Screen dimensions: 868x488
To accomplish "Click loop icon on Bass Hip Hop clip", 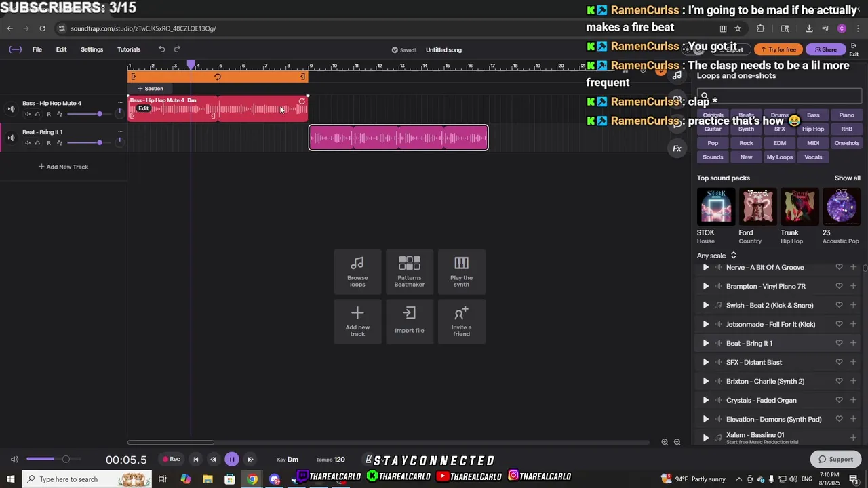I will [302, 102].
